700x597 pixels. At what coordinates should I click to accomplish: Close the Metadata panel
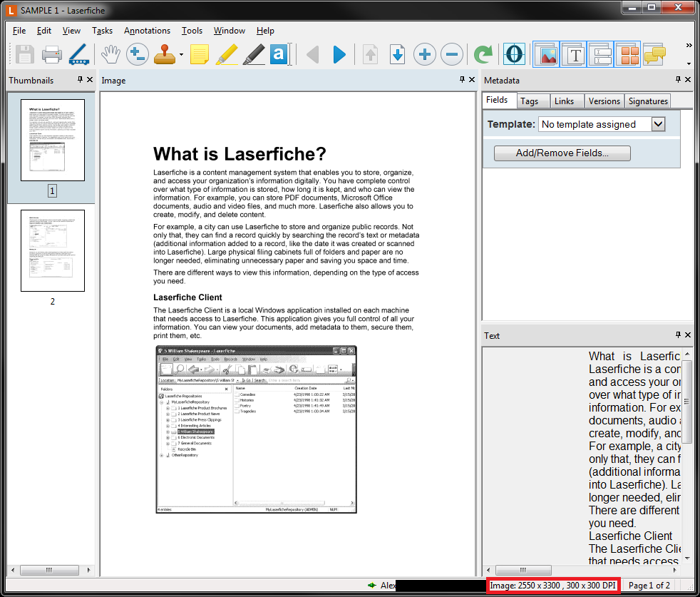click(688, 80)
